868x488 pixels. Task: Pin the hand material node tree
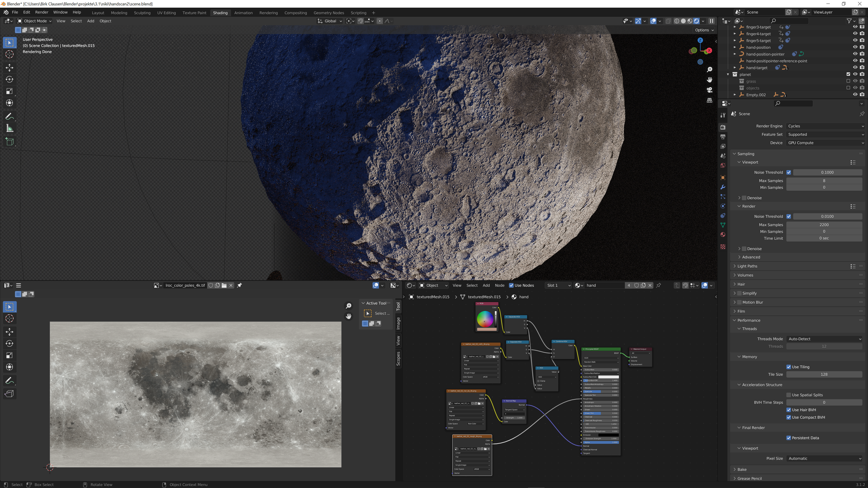pos(658,285)
